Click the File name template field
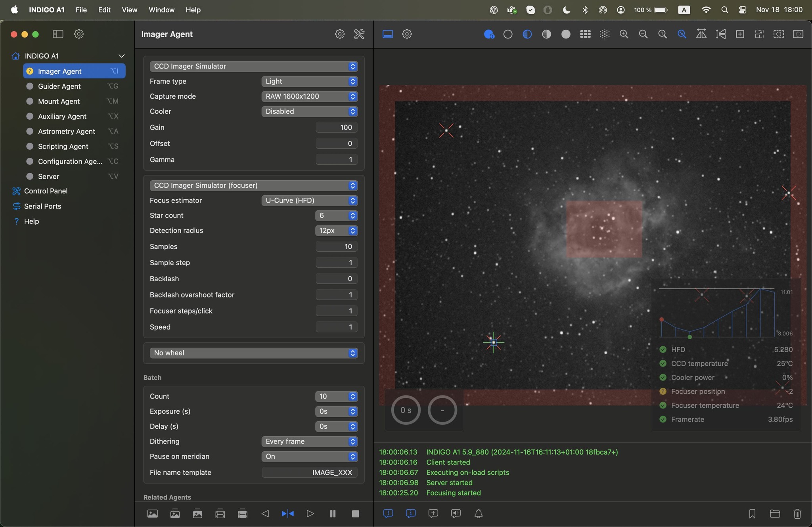The width and height of the screenshot is (812, 527). [x=310, y=472]
